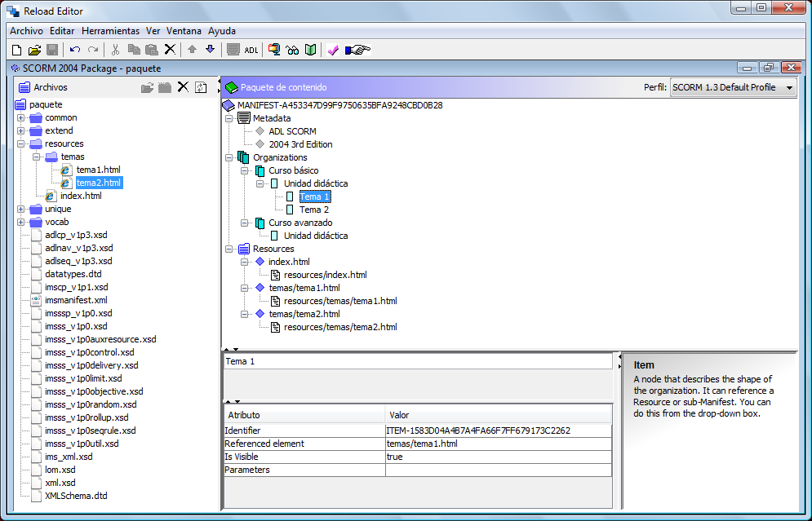
Task: Click the Archivos panel new folder icon
Action: tap(165, 87)
